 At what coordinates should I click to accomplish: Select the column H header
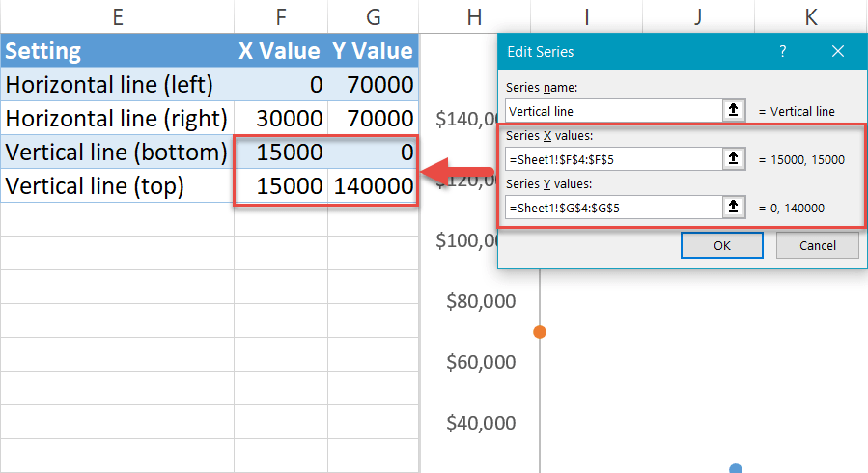pos(473,15)
